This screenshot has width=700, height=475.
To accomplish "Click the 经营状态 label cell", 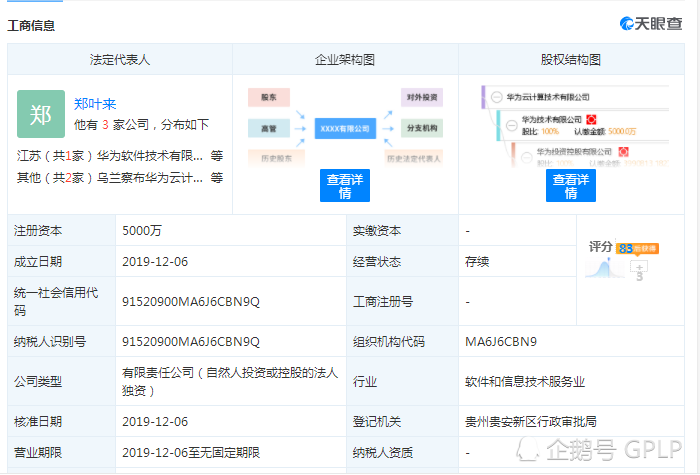I will point(403,261).
